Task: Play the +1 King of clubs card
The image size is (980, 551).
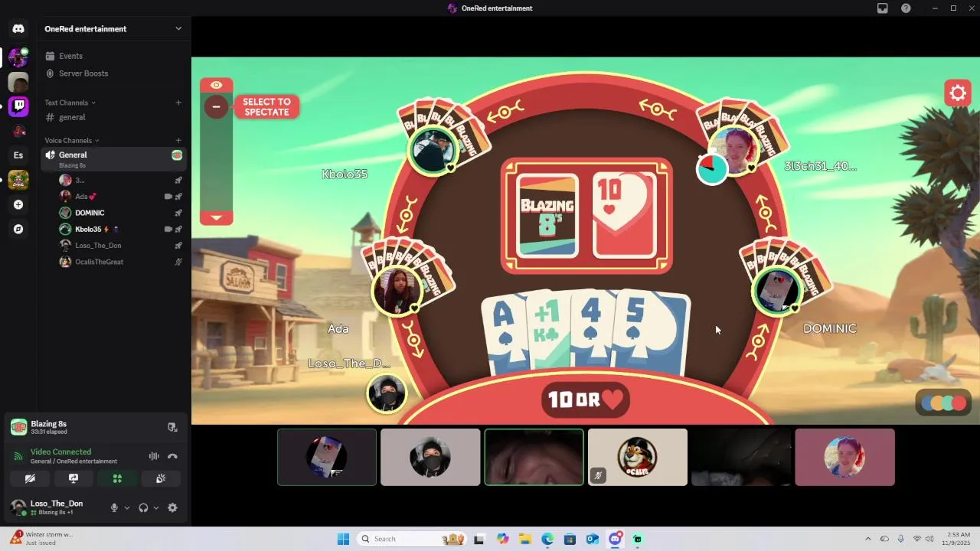Action: [547, 333]
